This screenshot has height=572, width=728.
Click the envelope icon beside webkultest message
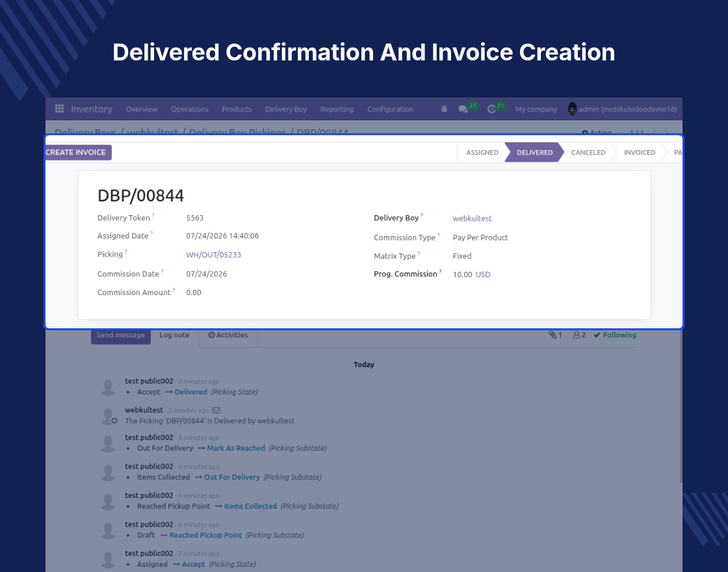point(216,410)
